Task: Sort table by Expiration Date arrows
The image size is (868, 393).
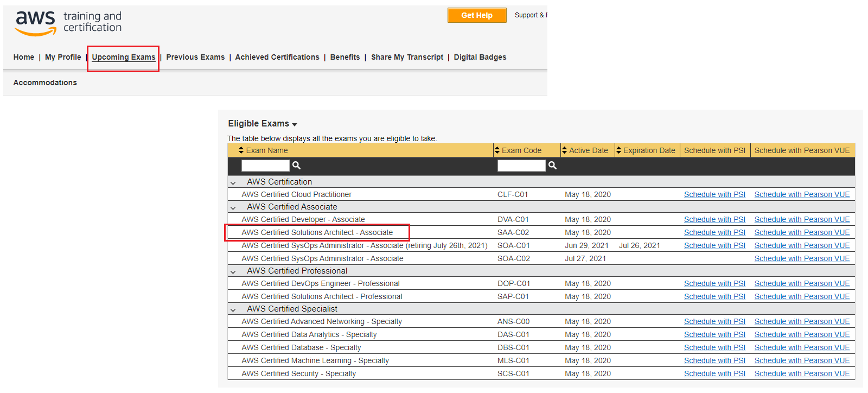Action: pyautogui.click(x=618, y=150)
